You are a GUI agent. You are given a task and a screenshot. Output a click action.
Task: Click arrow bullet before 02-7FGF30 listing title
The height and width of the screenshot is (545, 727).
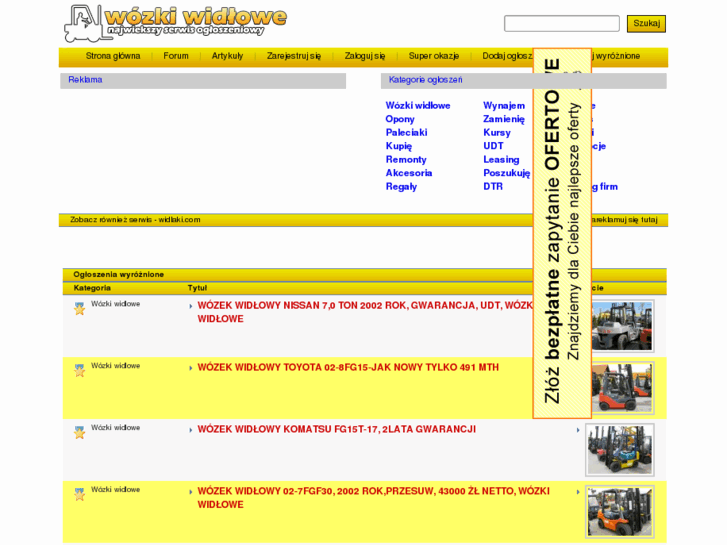click(191, 492)
